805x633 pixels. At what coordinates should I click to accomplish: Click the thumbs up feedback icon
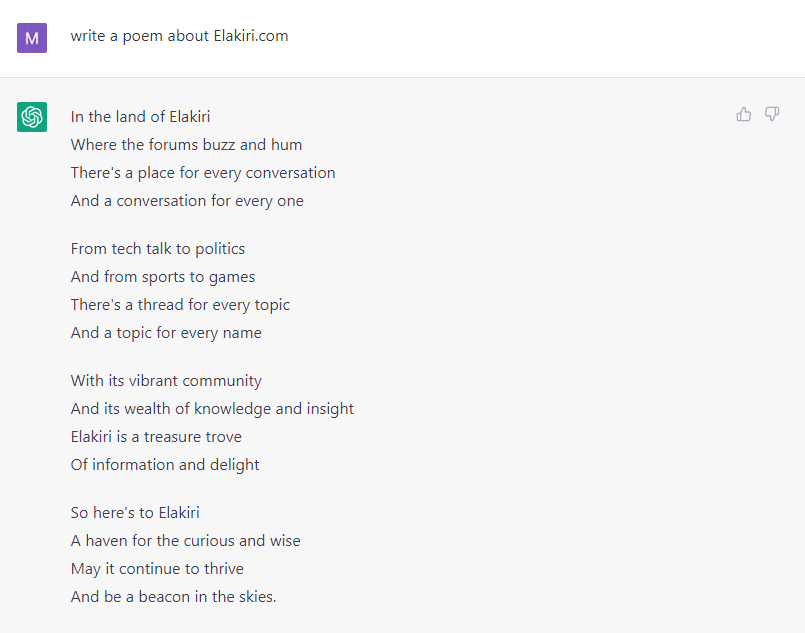743,114
